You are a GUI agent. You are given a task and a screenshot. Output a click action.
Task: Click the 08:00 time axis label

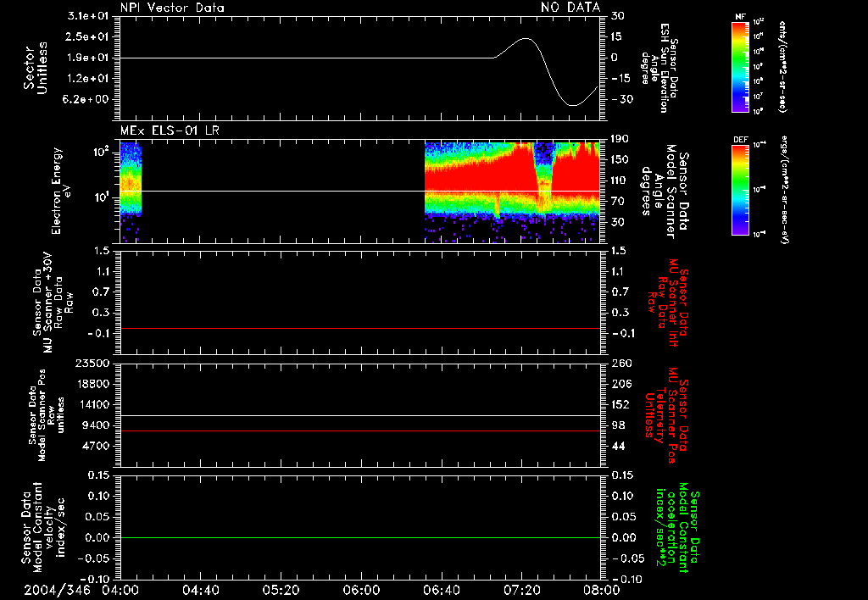[x=602, y=590]
